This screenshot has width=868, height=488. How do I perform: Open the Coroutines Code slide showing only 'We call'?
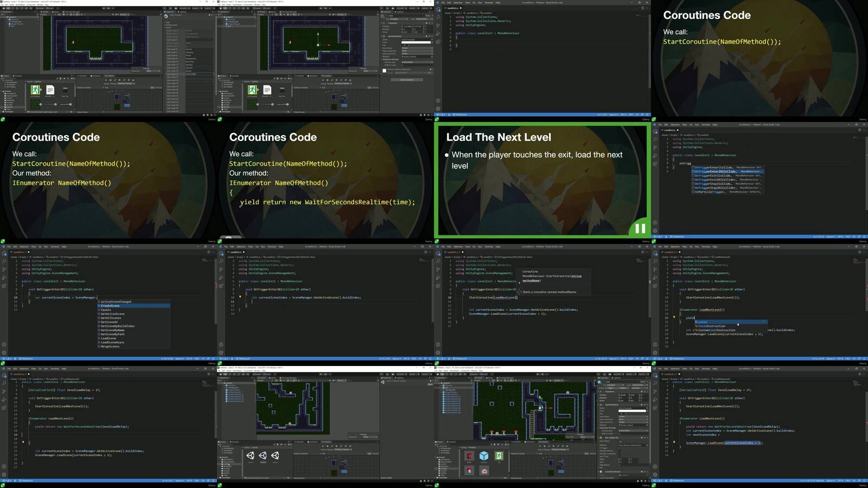[759, 61]
